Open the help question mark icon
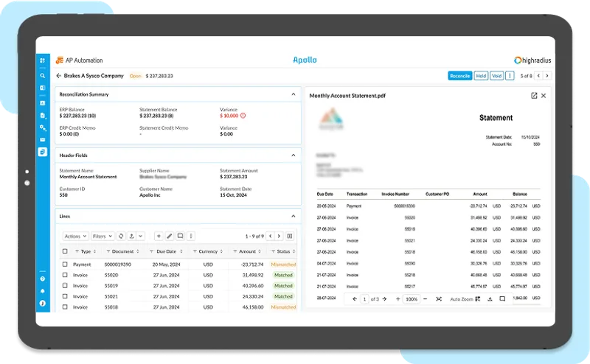590x364 pixels. 43,279
